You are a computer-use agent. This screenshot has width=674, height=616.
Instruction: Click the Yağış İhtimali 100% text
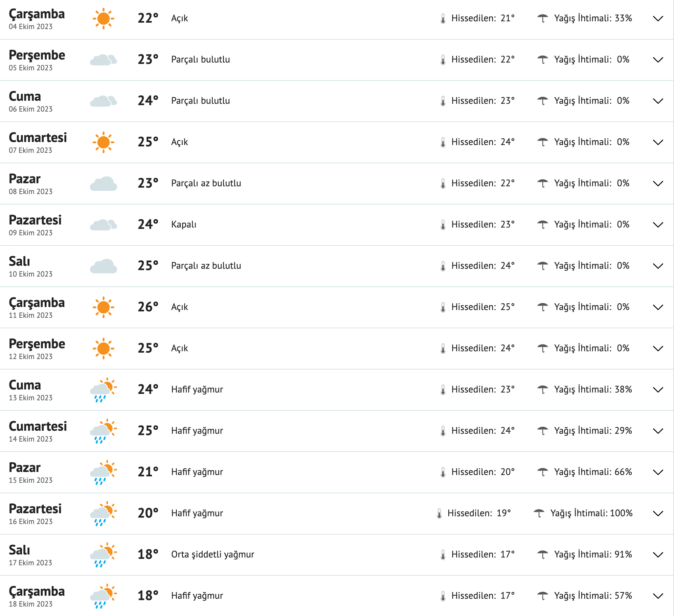coord(598,513)
